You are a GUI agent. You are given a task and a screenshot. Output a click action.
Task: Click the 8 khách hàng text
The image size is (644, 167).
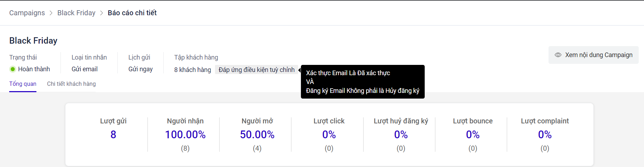coord(192,70)
